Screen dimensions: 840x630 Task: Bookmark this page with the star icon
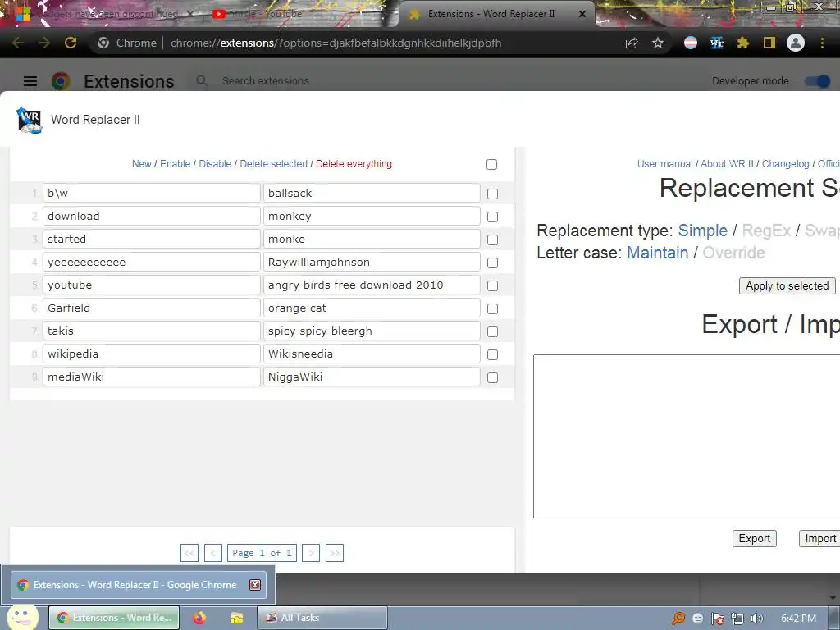click(658, 43)
